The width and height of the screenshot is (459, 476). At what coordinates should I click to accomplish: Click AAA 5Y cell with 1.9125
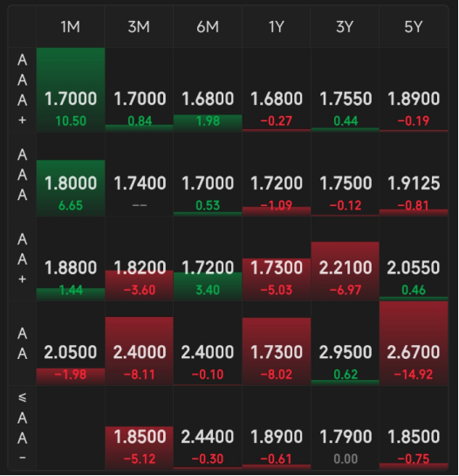point(414,175)
